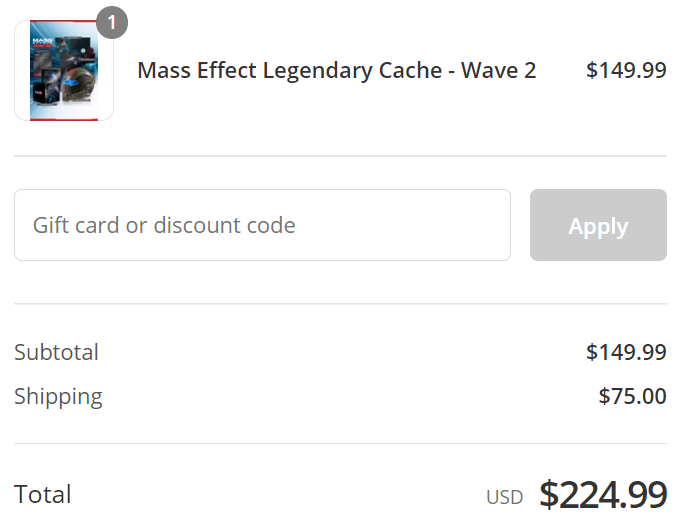Click the Mass Effect Legendary Cache product thumbnail
692x528 pixels.
tap(64, 71)
